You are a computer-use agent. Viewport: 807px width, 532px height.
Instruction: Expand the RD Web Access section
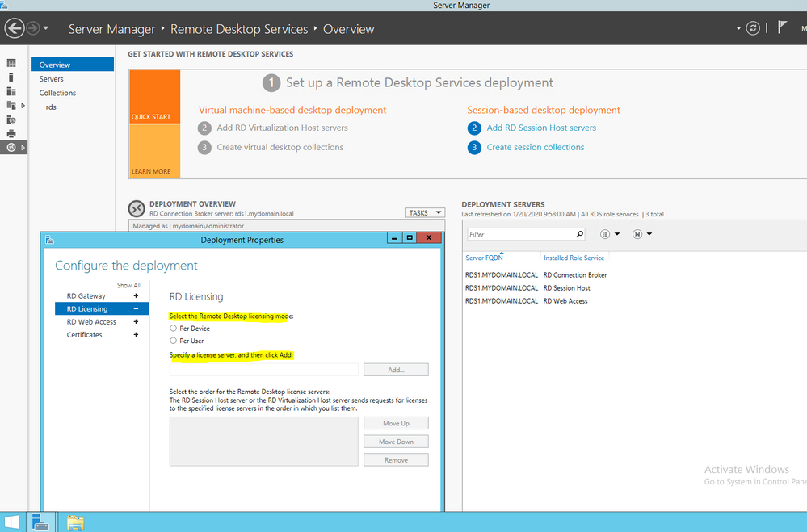[136, 321]
